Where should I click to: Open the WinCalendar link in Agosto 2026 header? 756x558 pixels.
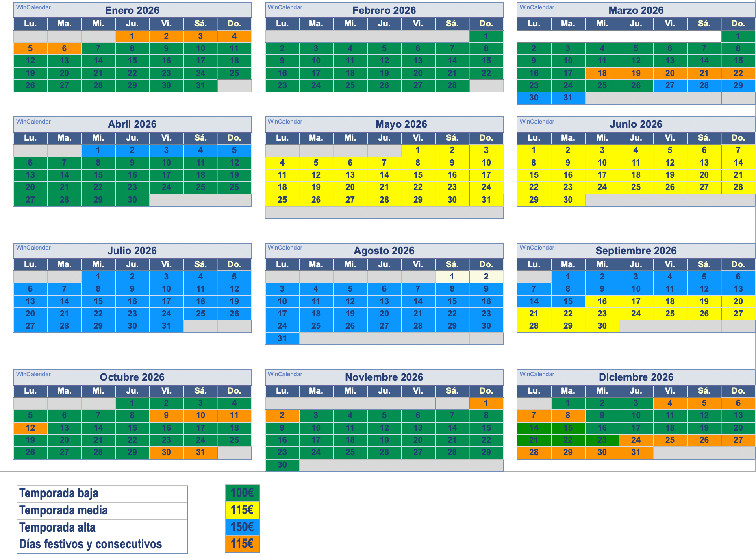(285, 248)
